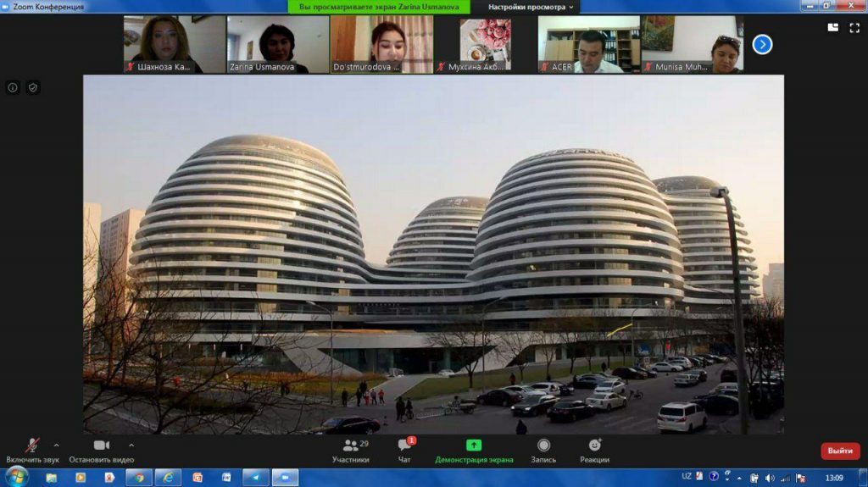Expand video options arrow beside camera
This screenshot has width=868, height=487.
(x=131, y=445)
